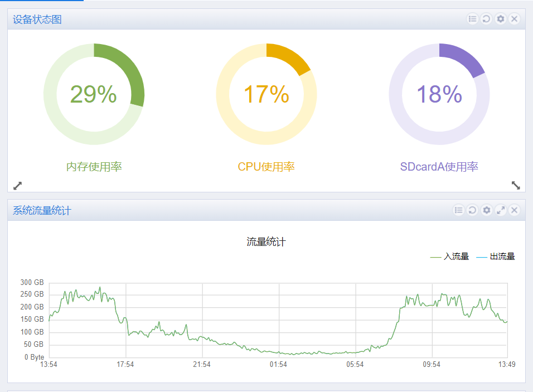
Task: Toggle 入流量 series in chart legend
Action: 449,257
